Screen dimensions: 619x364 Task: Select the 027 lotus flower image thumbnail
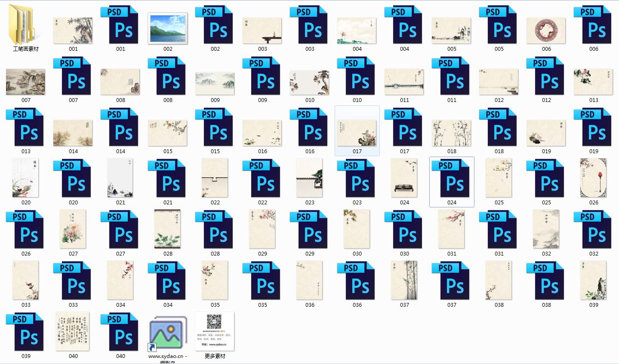(73, 229)
